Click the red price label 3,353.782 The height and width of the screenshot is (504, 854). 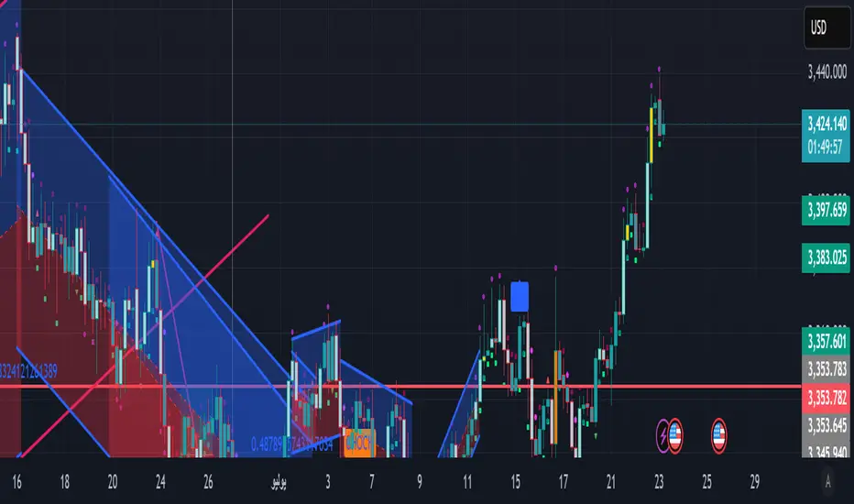point(827,397)
